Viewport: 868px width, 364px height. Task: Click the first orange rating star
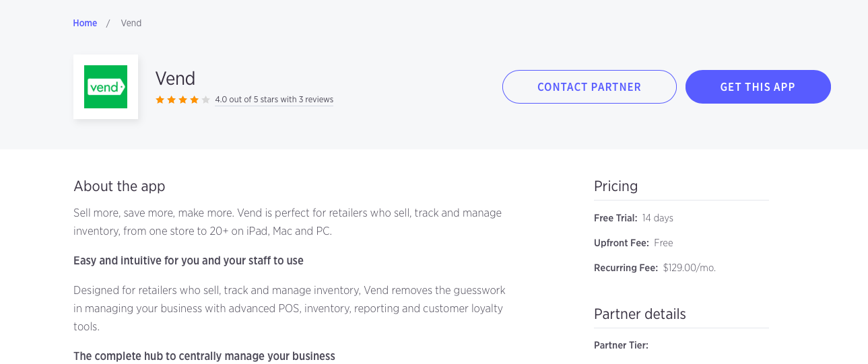click(x=160, y=100)
